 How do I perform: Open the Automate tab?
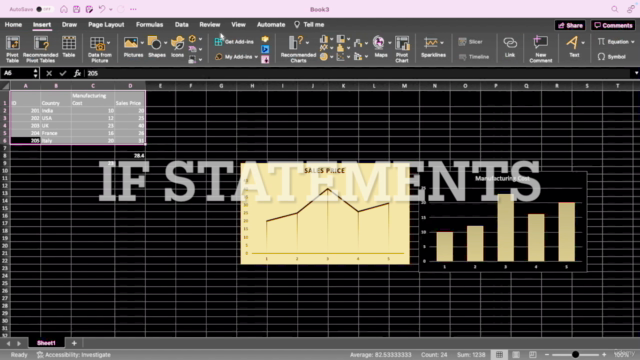(271, 24)
